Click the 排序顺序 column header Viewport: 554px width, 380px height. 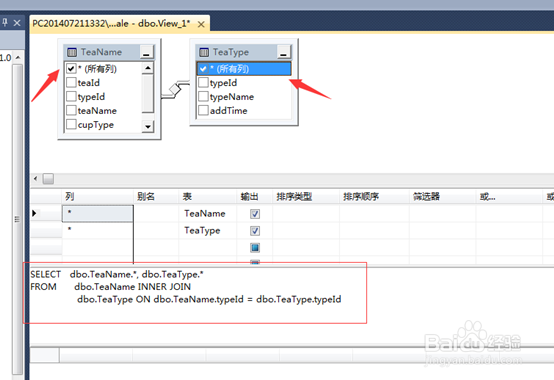(374, 196)
